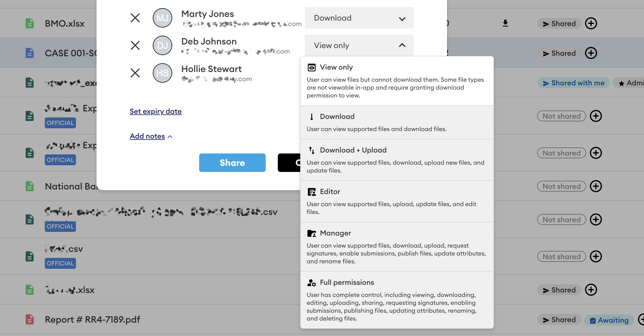Select the View only permission option
The width and height of the screenshot is (644, 336).
coord(397,81)
